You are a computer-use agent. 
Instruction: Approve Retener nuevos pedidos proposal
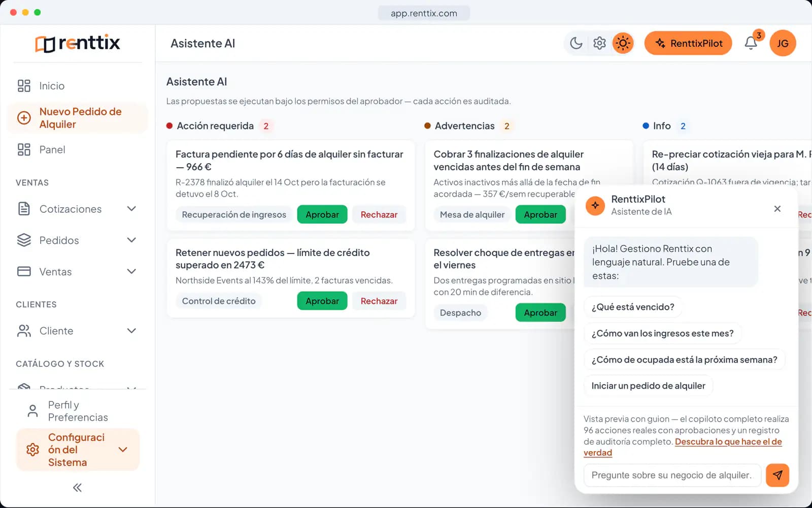[322, 301]
